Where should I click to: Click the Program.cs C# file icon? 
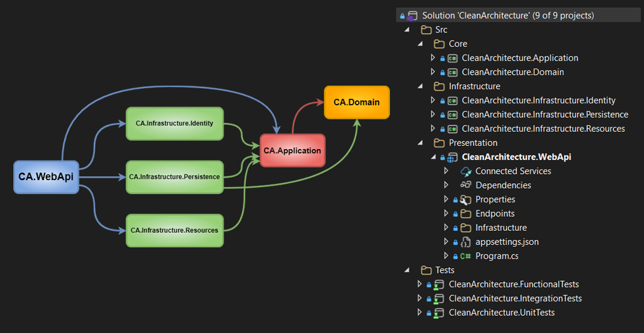click(466, 256)
